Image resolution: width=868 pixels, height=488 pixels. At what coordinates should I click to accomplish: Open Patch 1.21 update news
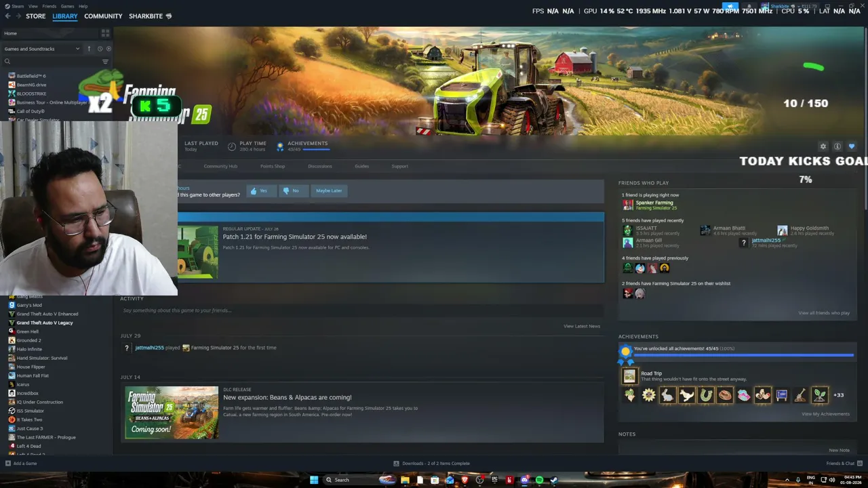pos(295,237)
